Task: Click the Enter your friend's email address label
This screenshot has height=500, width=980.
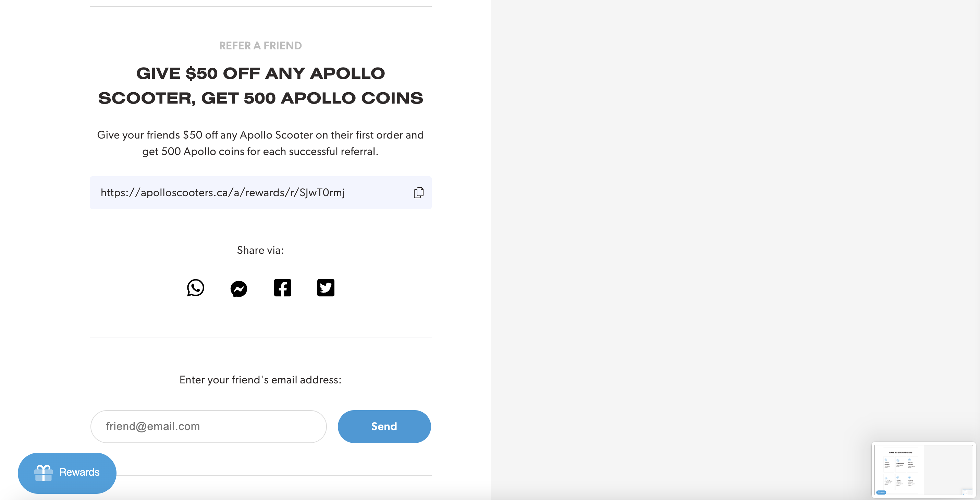Action: [x=261, y=380]
